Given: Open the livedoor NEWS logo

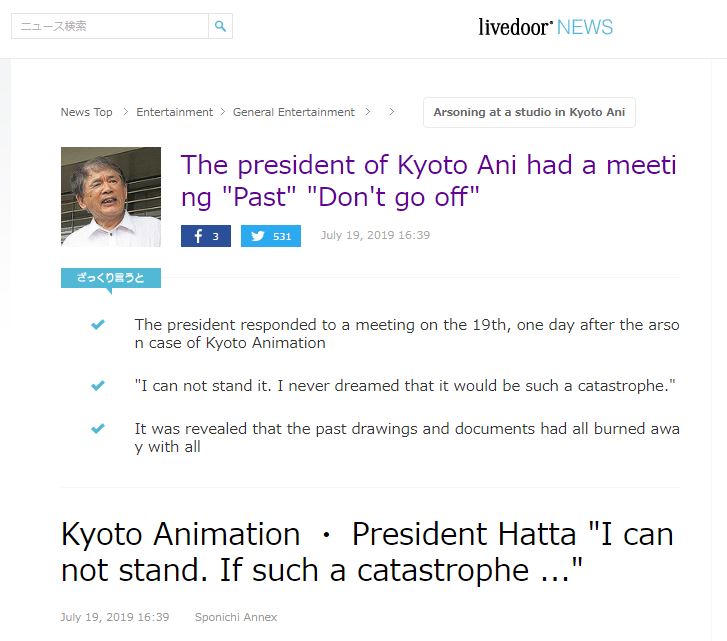Looking at the screenshot, I should (x=545, y=27).
